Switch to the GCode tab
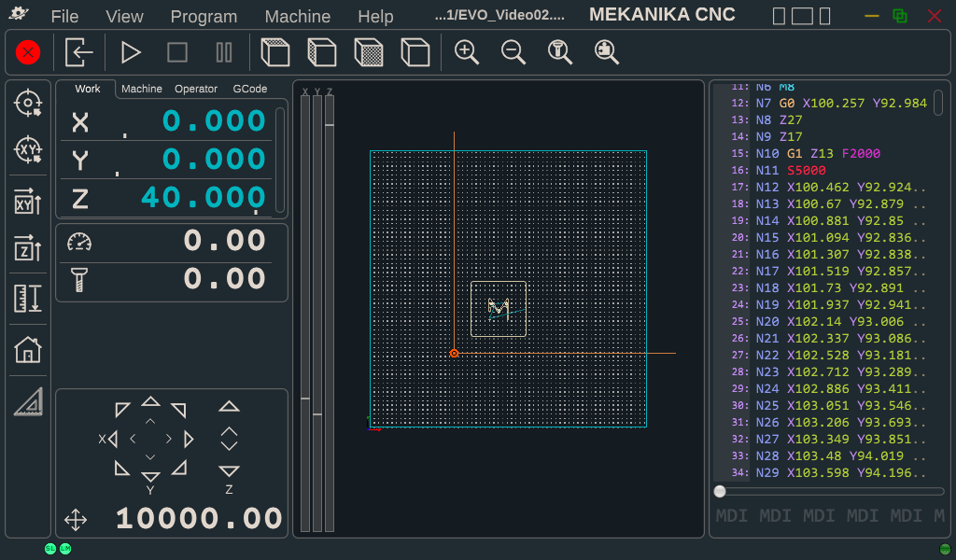 click(252, 89)
